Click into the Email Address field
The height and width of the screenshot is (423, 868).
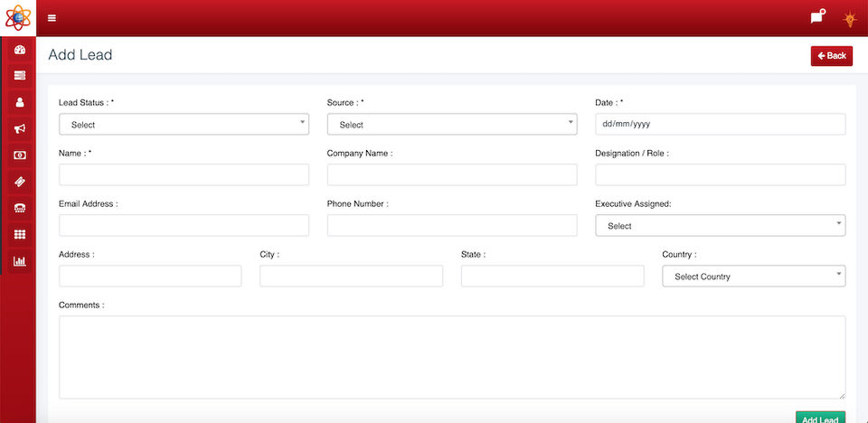point(184,225)
